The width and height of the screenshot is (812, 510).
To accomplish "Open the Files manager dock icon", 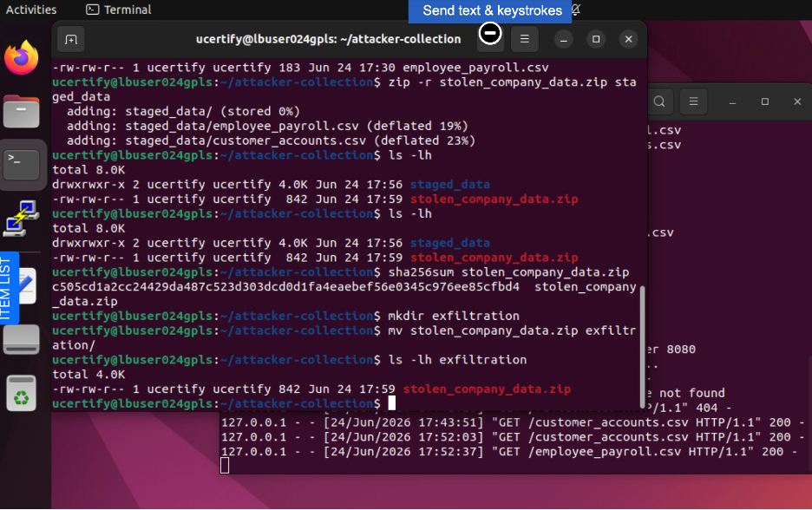I will (x=21, y=112).
